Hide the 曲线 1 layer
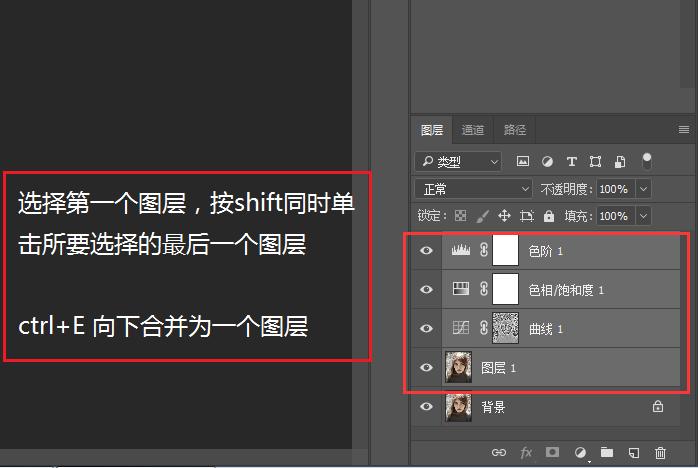The image size is (698, 468). [x=426, y=328]
